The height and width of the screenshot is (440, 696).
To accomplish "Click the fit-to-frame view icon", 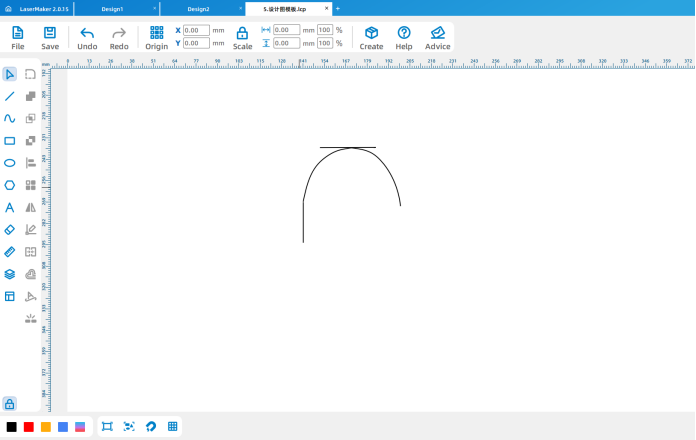I will 107,427.
